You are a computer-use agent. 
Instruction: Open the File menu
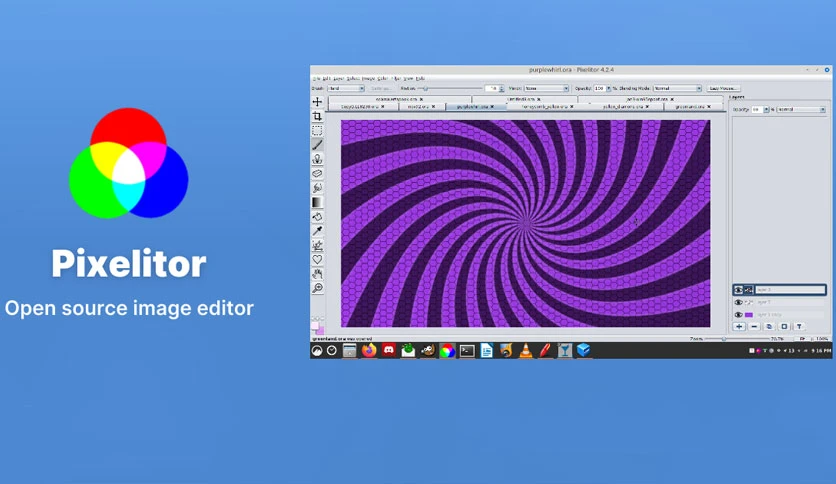click(x=316, y=78)
